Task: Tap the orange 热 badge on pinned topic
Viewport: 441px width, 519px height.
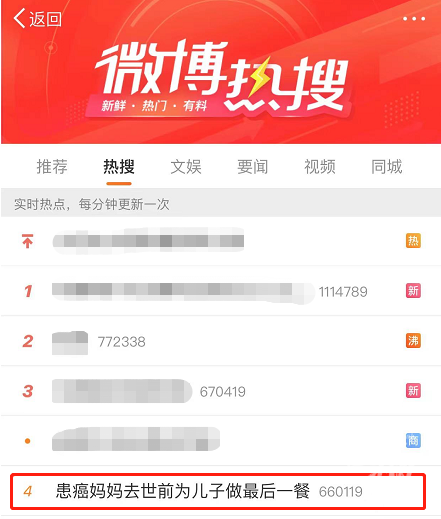Action: coord(413,241)
